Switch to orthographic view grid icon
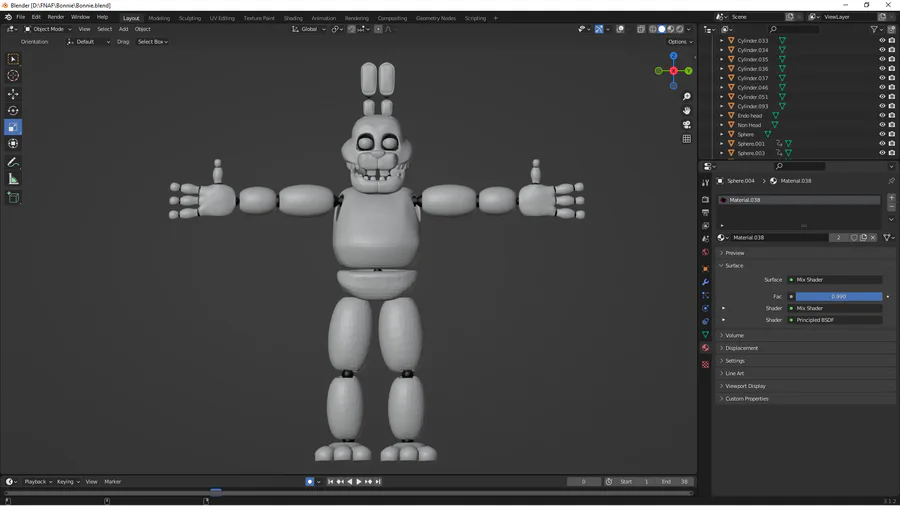Viewport: 900px width, 506px height. click(686, 139)
